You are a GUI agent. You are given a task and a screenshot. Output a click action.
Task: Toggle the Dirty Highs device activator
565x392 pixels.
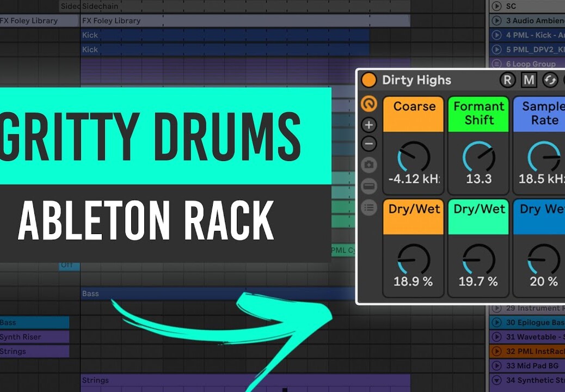tap(369, 80)
